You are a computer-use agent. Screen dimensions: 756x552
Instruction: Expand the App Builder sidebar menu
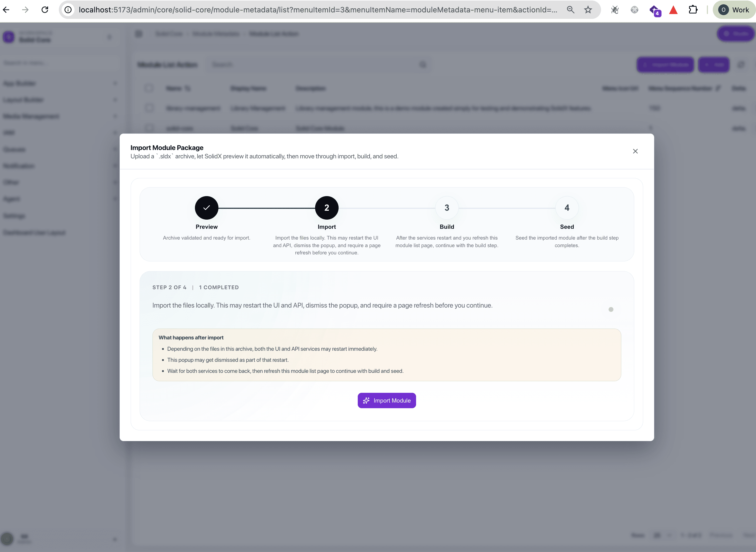click(x=60, y=83)
